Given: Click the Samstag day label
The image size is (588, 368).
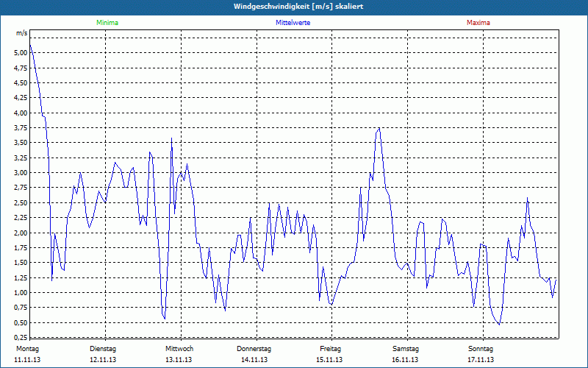Looking at the screenshot, I should point(406,349).
